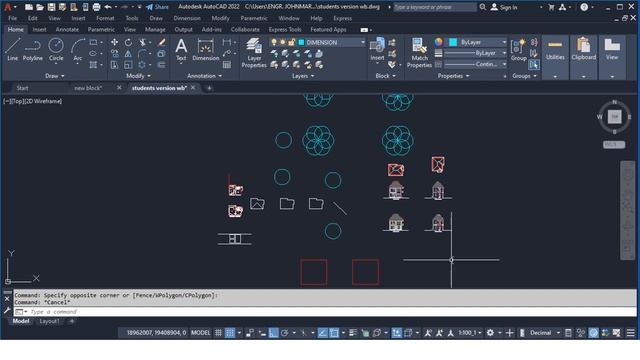Expand the Draw panel
This screenshot has height=360, width=640.
pyautogui.click(x=55, y=76)
